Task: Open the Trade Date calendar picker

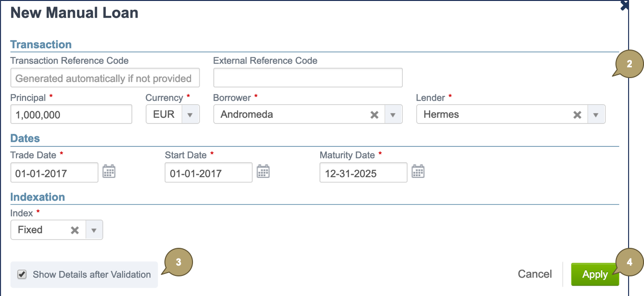Action: [109, 172]
